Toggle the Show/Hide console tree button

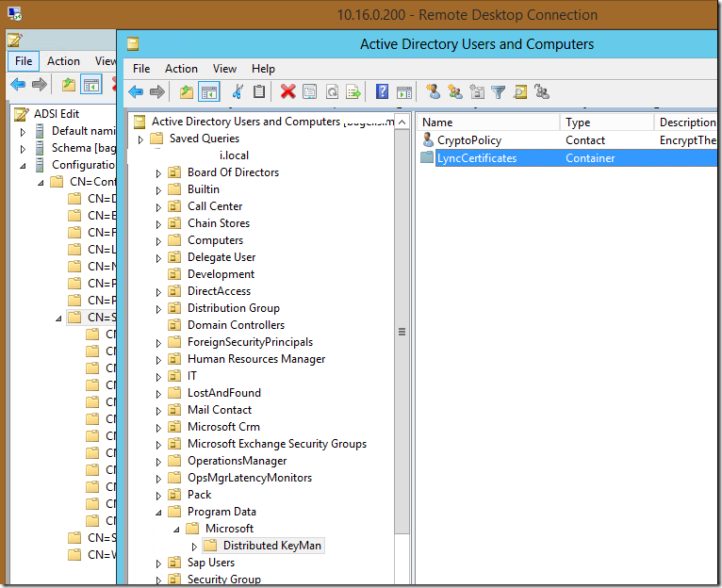pos(209,91)
